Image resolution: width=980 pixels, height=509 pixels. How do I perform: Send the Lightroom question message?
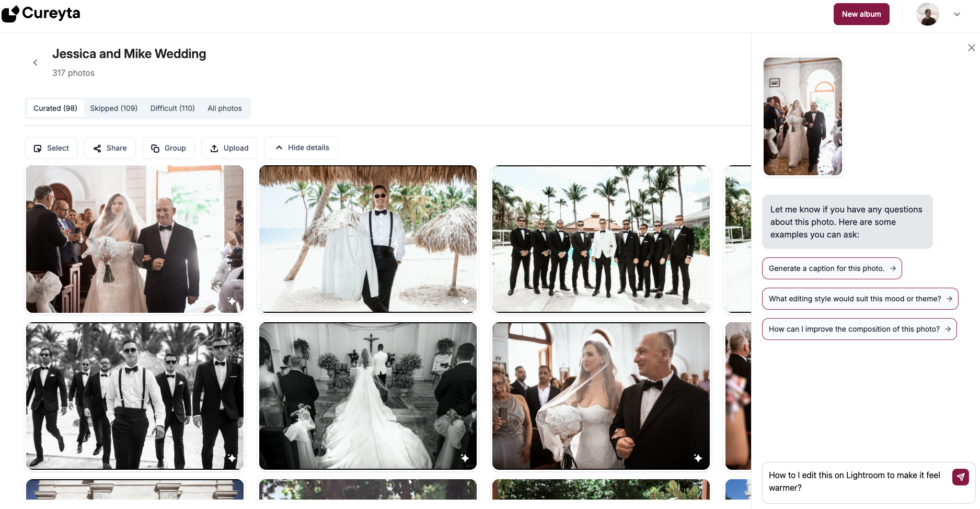(x=961, y=477)
